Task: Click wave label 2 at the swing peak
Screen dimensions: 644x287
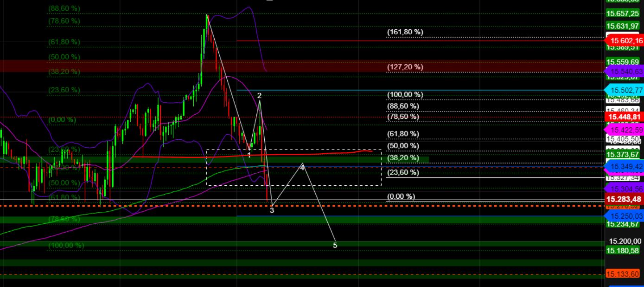Action: (x=259, y=96)
